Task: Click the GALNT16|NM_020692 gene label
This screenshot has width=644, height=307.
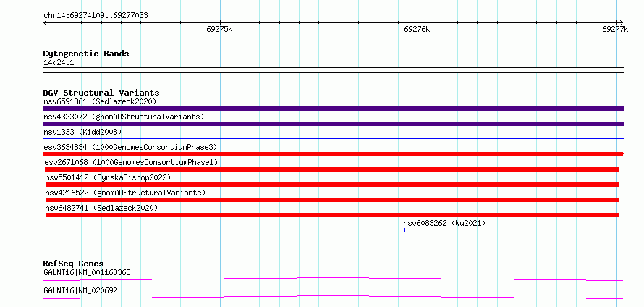Action: click(80, 290)
